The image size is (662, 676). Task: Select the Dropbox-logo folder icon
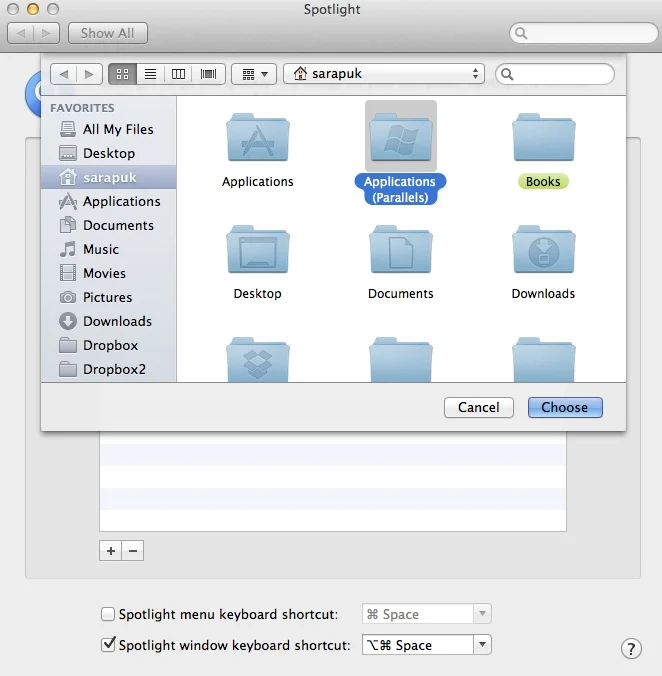coord(258,360)
